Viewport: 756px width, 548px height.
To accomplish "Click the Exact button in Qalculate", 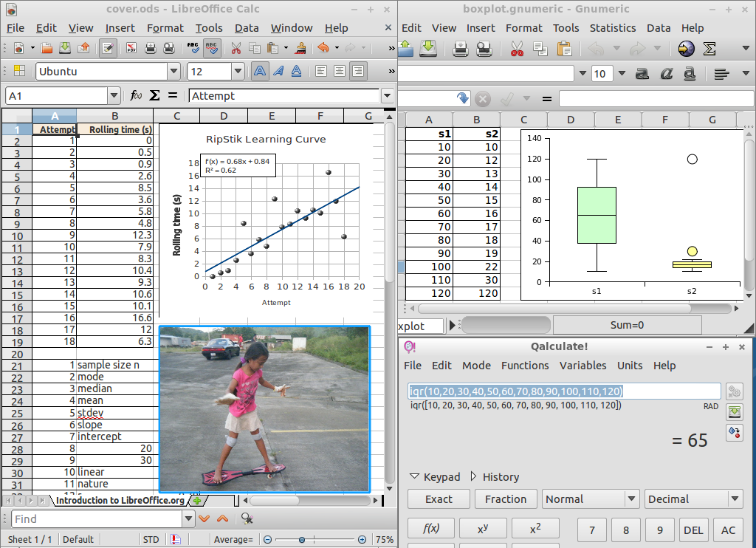I will pyautogui.click(x=439, y=499).
